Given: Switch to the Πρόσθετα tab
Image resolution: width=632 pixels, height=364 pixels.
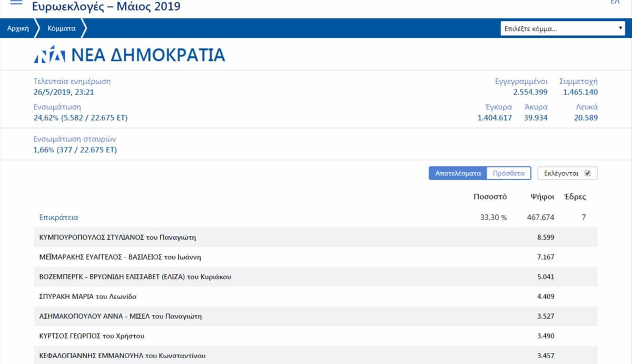Looking at the screenshot, I should [509, 173].
